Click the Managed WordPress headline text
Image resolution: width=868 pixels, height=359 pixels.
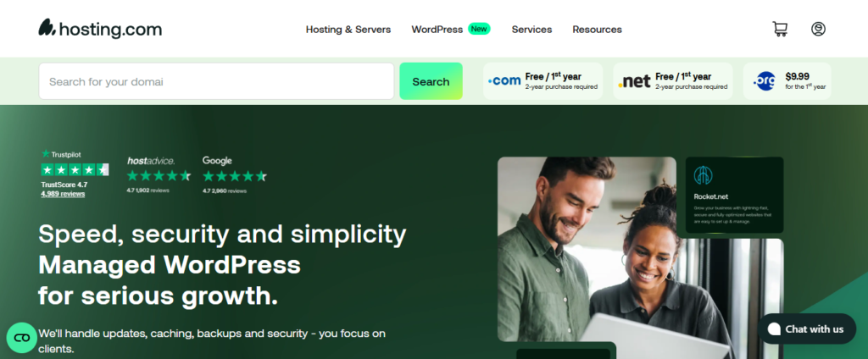pos(170,265)
